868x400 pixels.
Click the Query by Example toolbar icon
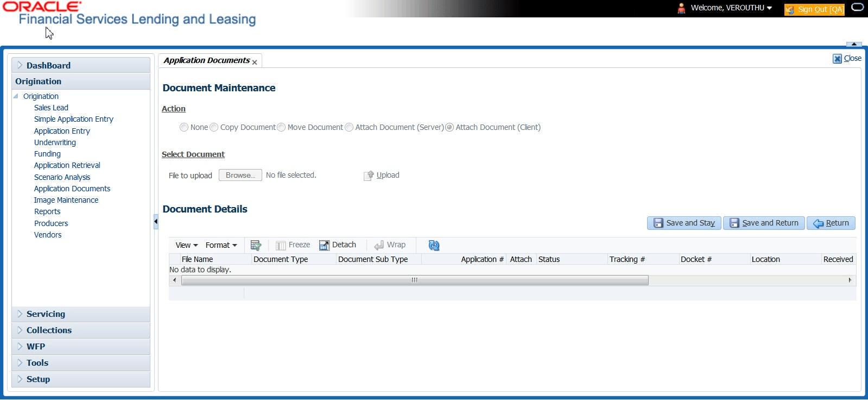coord(256,246)
